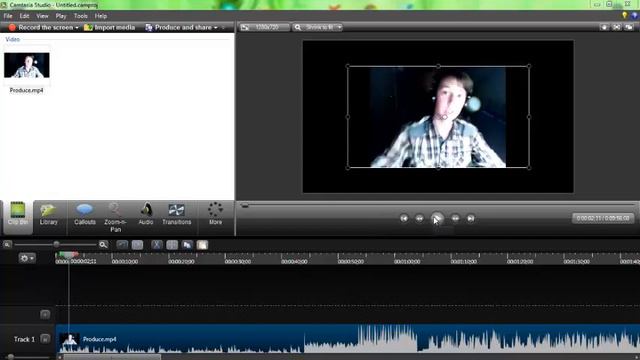Click the preview crop/pan mode icon

pos(604,27)
